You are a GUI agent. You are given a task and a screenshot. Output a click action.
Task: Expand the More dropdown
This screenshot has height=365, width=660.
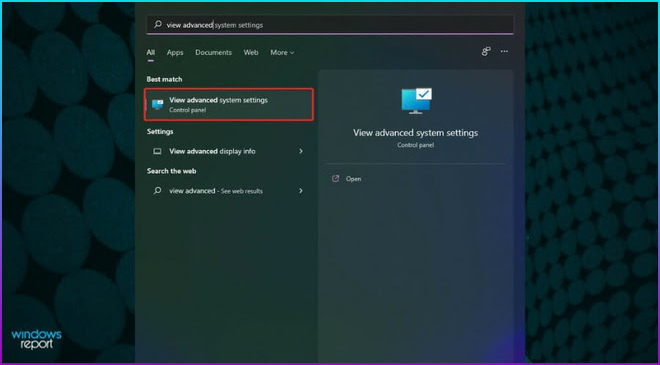coord(282,53)
